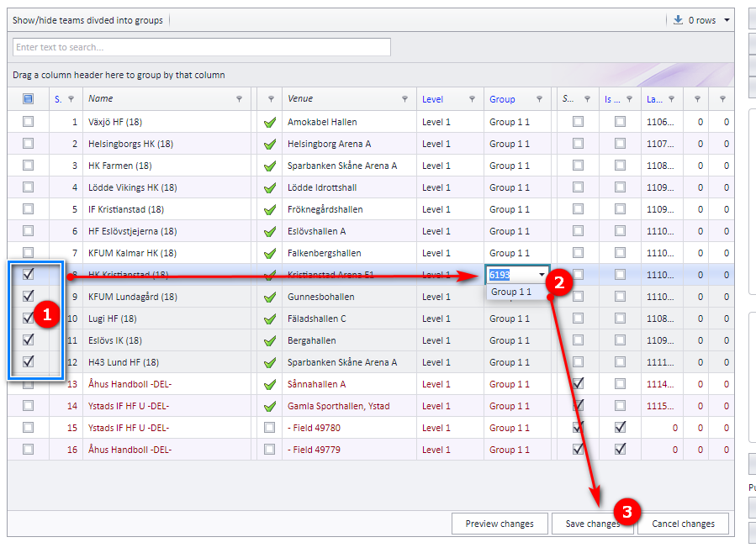Click green check icon for Åhus Handboll 13 row
Screen dimensions: 756x553
270,384
